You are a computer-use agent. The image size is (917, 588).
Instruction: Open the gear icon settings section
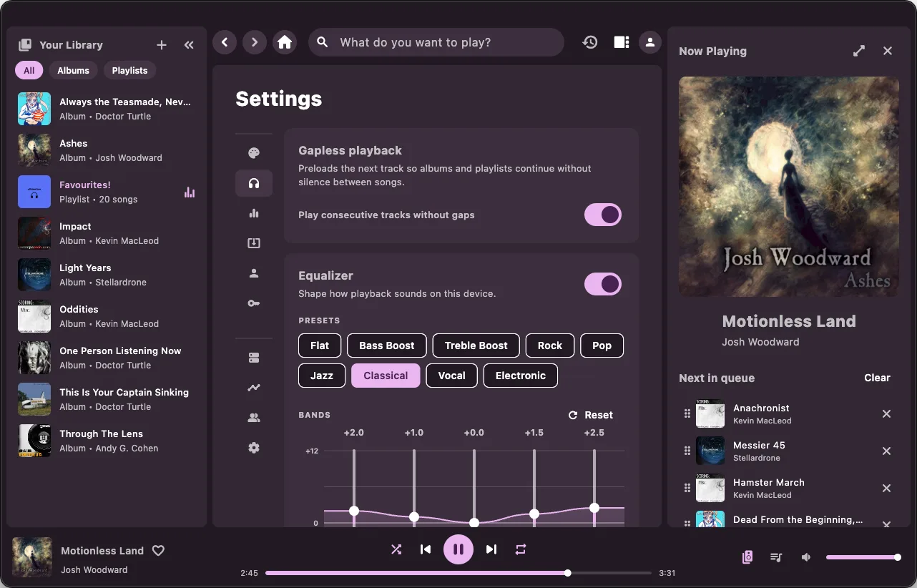click(253, 448)
